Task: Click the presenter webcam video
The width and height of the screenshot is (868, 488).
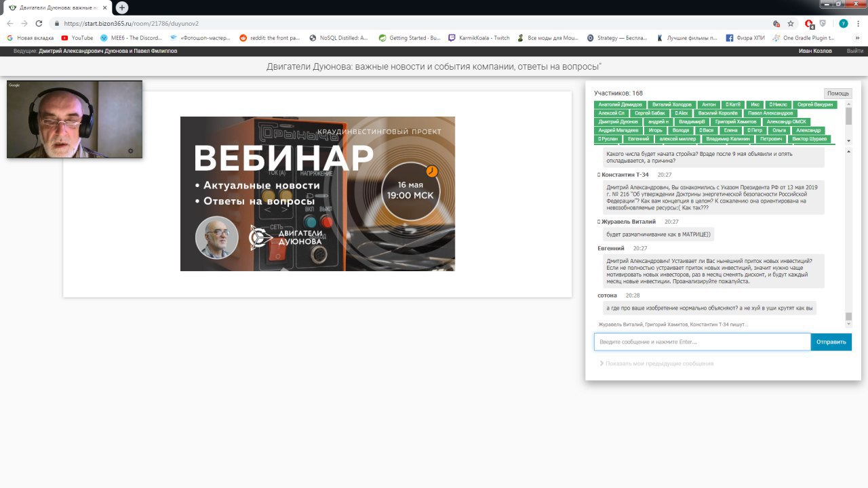Action: pyautogui.click(x=75, y=119)
